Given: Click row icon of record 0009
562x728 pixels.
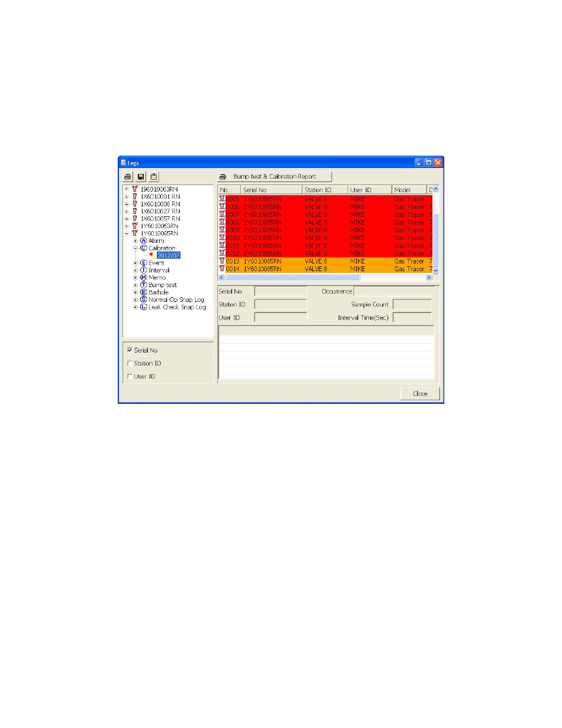Looking at the screenshot, I should pyautogui.click(x=222, y=230).
